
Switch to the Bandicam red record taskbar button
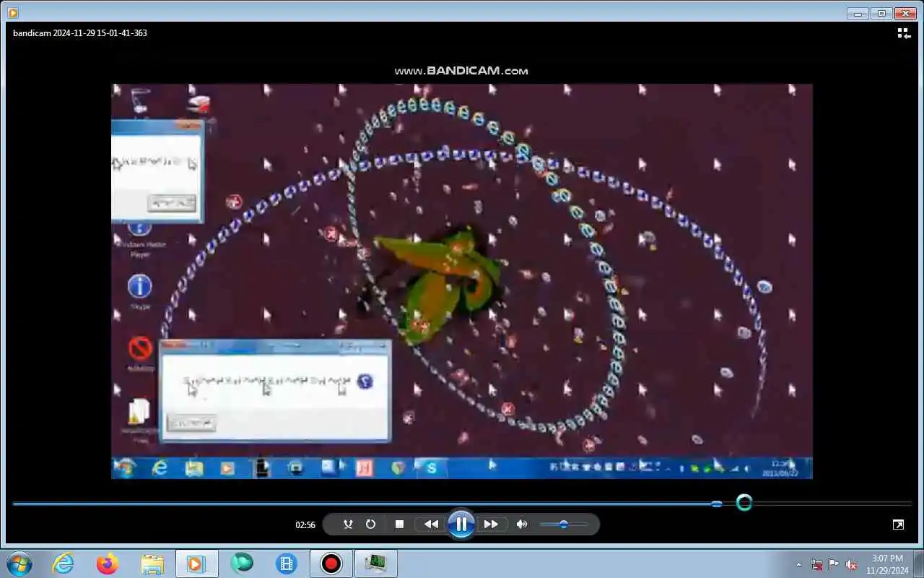tap(331, 564)
